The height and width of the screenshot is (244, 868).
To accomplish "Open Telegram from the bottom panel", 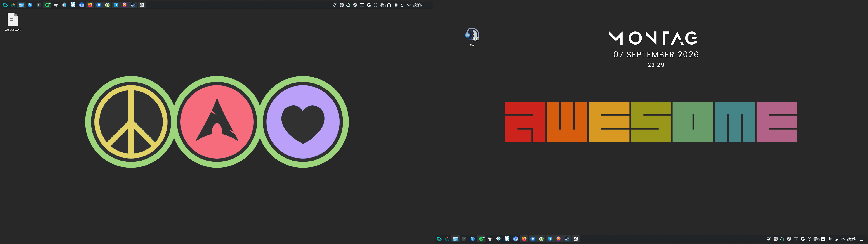I will 550,239.
